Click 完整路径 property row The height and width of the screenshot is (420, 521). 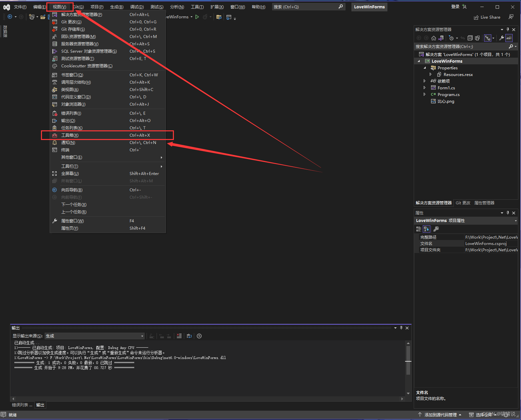[x=468, y=237]
